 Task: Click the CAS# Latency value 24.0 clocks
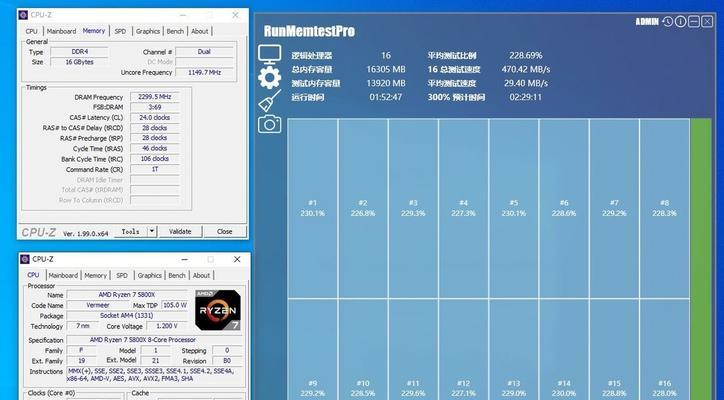point(155,118)
